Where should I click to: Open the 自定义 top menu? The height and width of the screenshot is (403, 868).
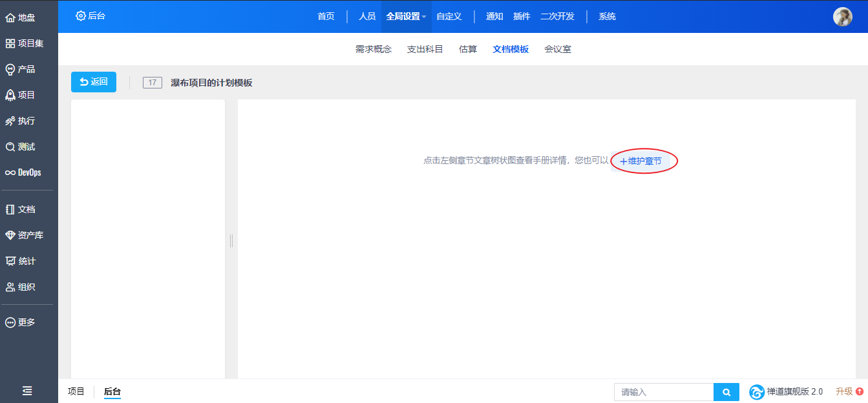tap(449, 16)
